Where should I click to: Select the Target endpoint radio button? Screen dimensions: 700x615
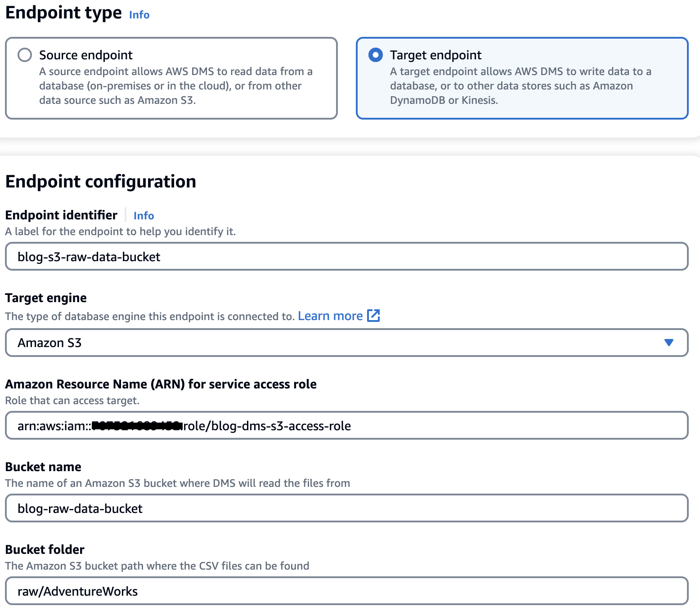[x=376, y=54]
